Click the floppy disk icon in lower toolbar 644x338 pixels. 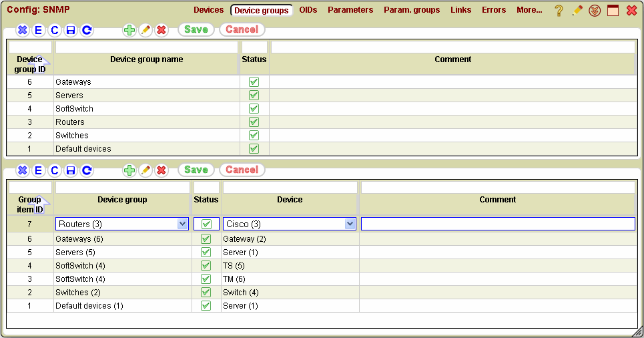71,170
